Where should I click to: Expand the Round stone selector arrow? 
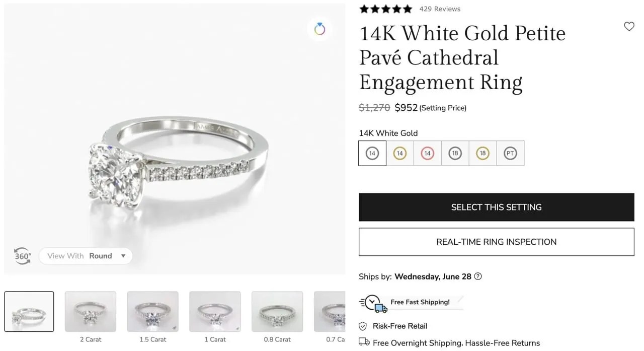coord(122,256)
